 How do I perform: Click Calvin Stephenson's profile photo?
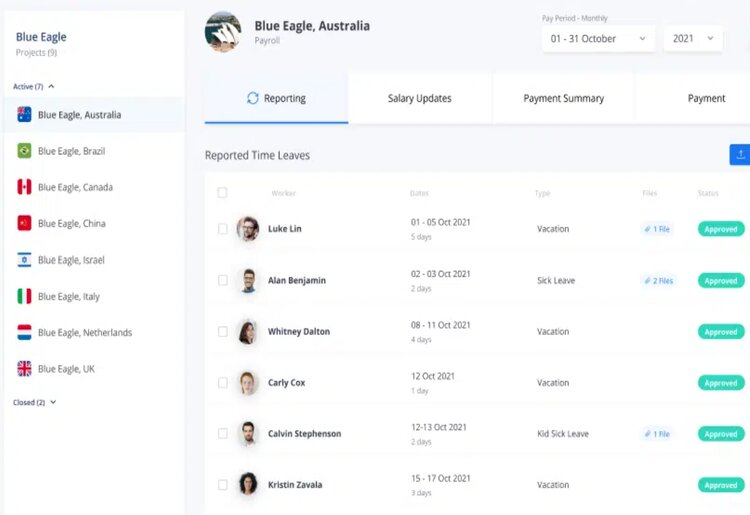click(x=248, y=434)
